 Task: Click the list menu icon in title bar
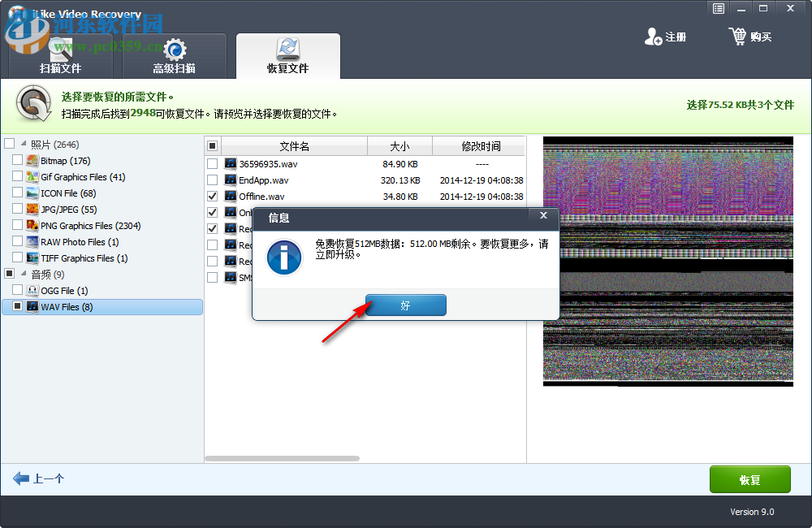pyautogui.click(x=718, y=8)
